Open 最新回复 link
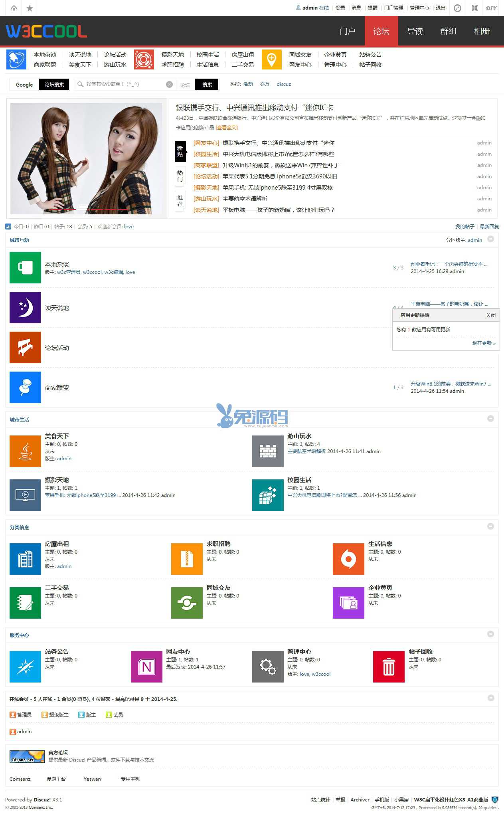Viewport: 504px width, 831px height. pyautogui.click(x=489, y=227)
